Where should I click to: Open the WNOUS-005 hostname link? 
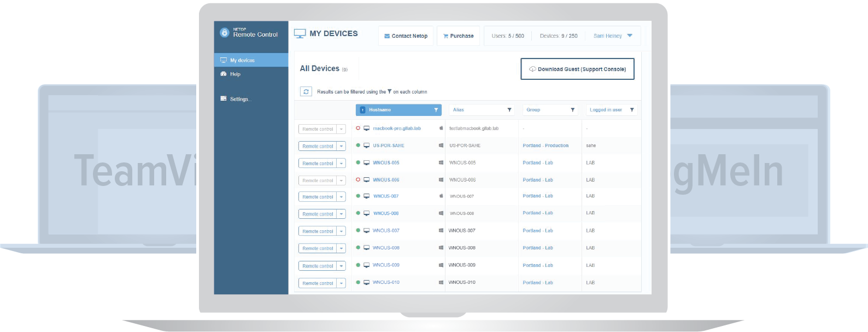click(x=386, y=162)
